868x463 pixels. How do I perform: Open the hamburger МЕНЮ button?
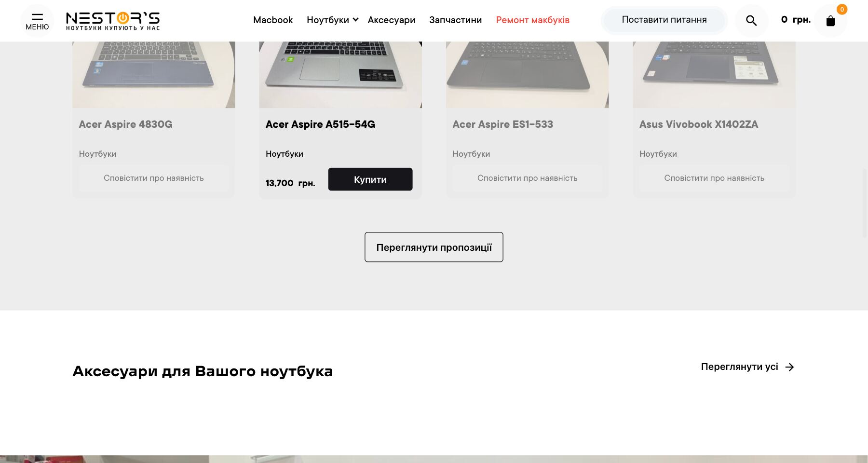click(37, 21)
